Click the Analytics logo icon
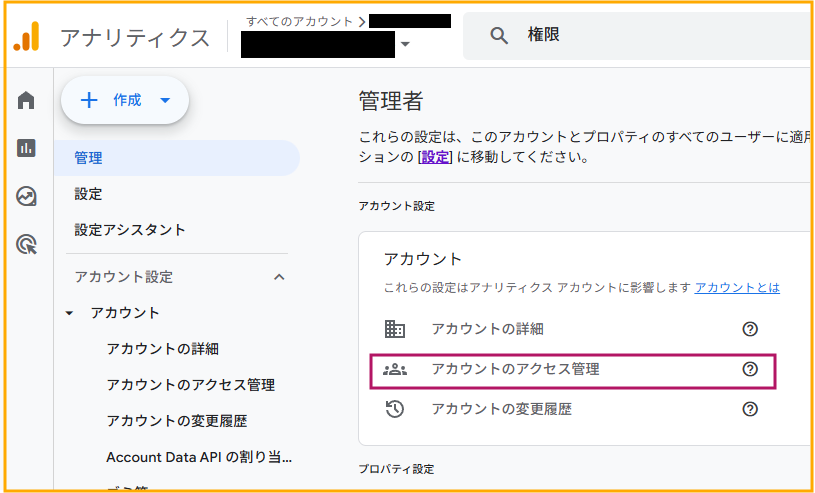The image size is (815, 493). click(x=27, y=37)
